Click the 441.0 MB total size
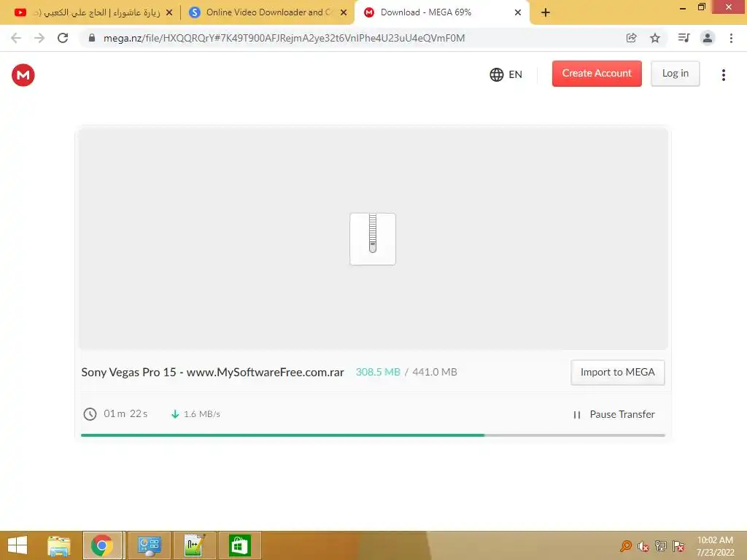The width and height of the screenshot is (747, 560). click(x=435, y=372)
